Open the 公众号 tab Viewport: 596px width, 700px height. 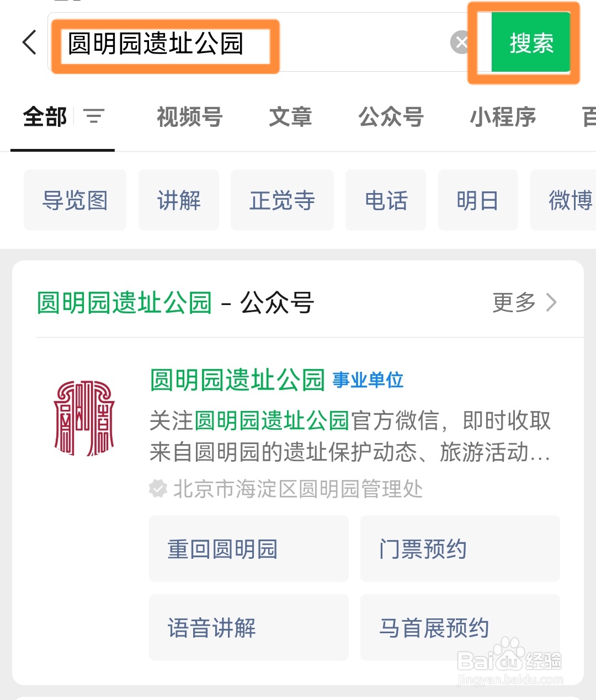(x=391, y=117)
